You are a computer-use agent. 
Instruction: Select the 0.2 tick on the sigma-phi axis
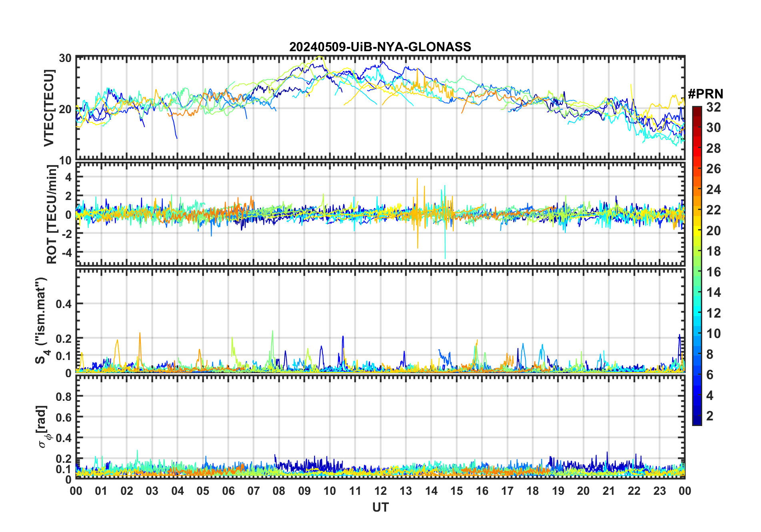[x=64, y=458]
